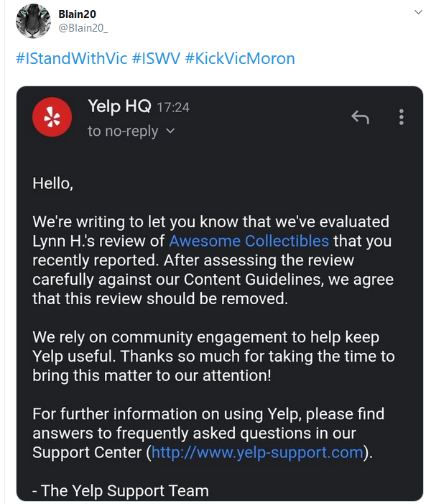Screen dimensions: 431x504
Task: Expand recipient details chevron beside no-reply
Action: [170, 131]
